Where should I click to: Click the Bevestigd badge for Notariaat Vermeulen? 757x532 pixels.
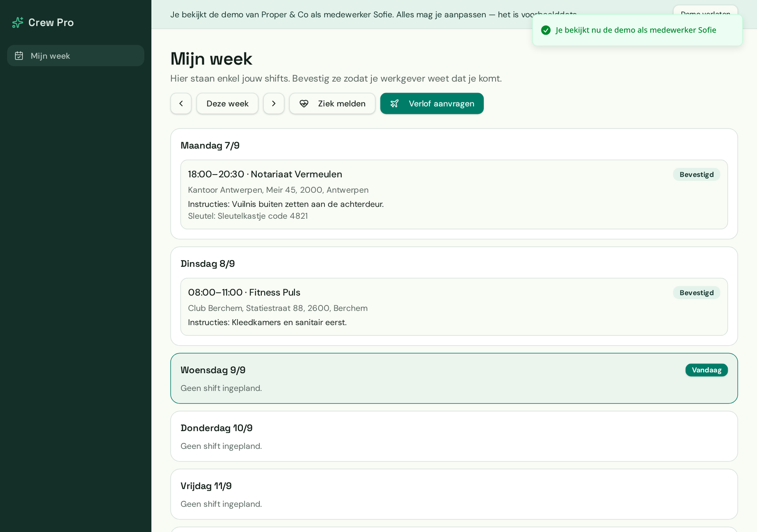click(x=696, y=175)
